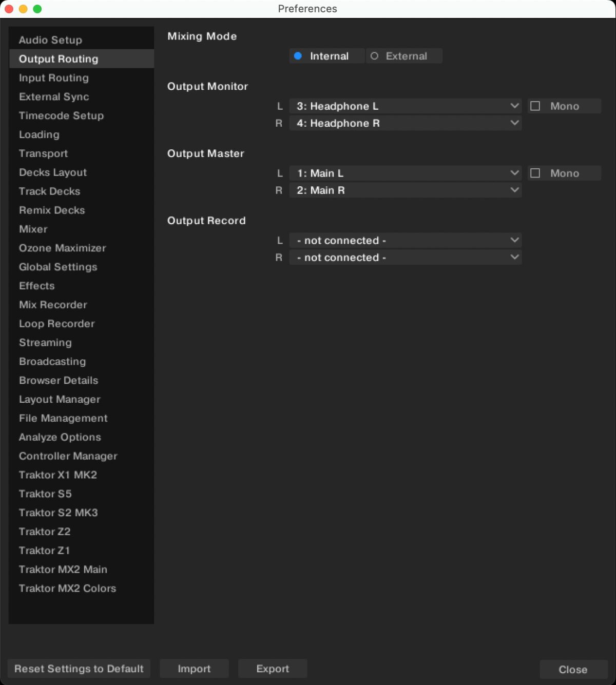Image resolution: width=616 pixels, height=685 pixels.
Task: Close the Preferences window
Action: point(573,670)
